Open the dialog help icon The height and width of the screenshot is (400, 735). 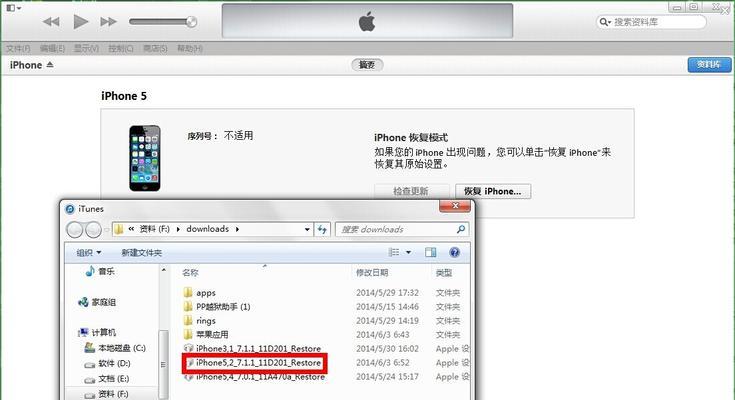[454, 252]
